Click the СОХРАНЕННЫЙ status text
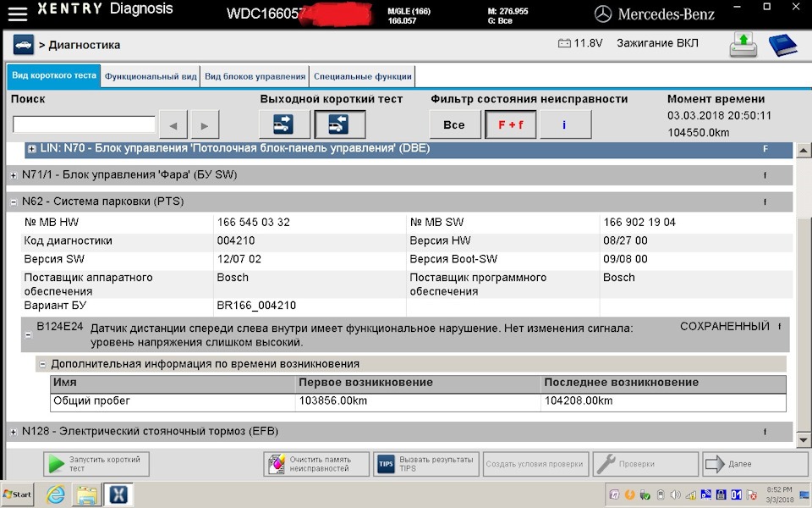The width and height of the screenshot is (812, 508). pos(725,327)
